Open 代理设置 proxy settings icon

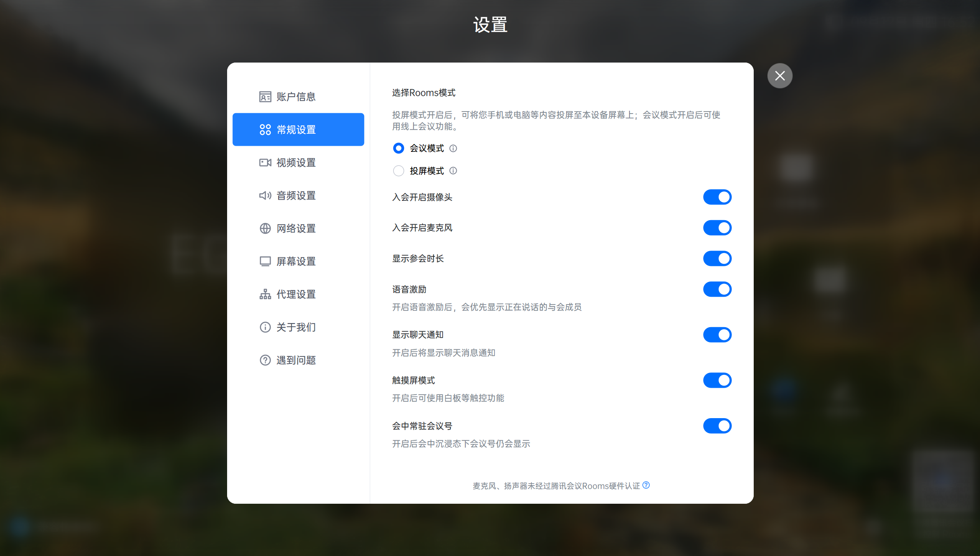(x=265, y=294)
